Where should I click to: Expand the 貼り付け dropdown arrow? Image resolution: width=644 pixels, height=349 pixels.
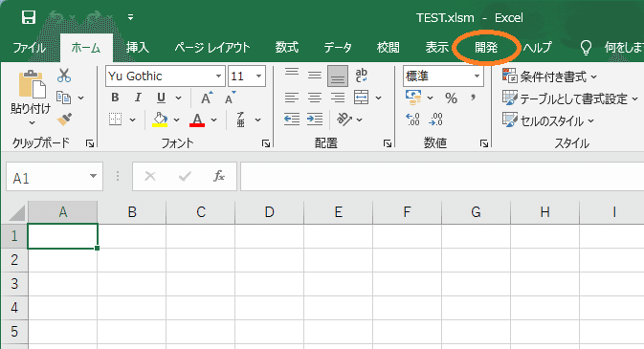pyautogui.click(x=32, y=122)
